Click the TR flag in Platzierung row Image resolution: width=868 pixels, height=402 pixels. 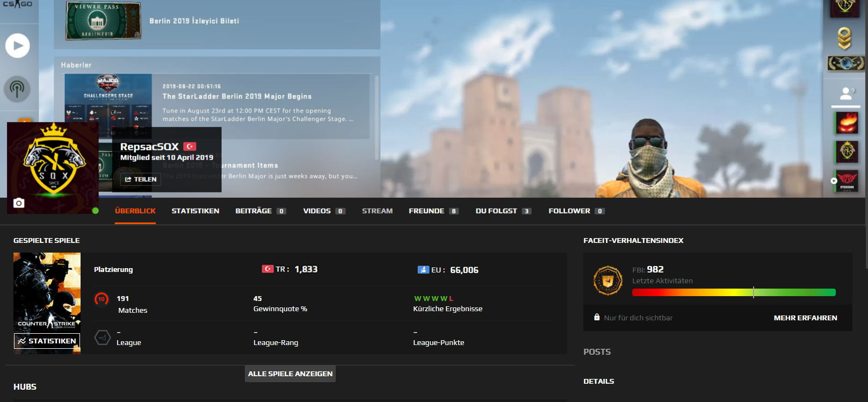(x=267, y=269)
